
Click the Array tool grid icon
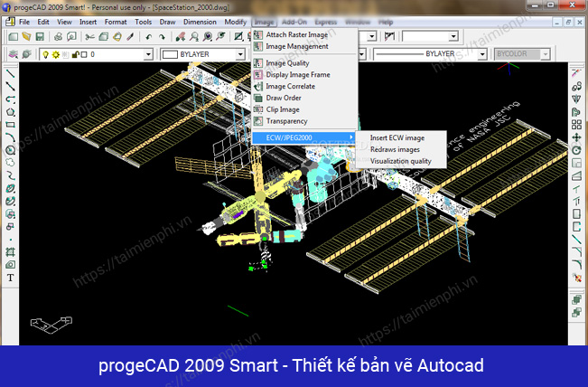click(576, 125)
